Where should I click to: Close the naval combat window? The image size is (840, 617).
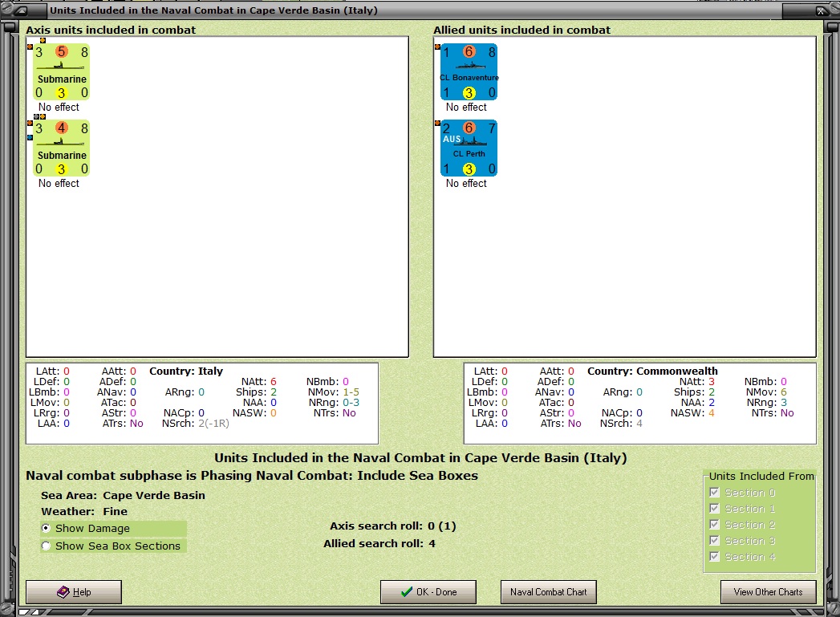[x=820, y=10]
